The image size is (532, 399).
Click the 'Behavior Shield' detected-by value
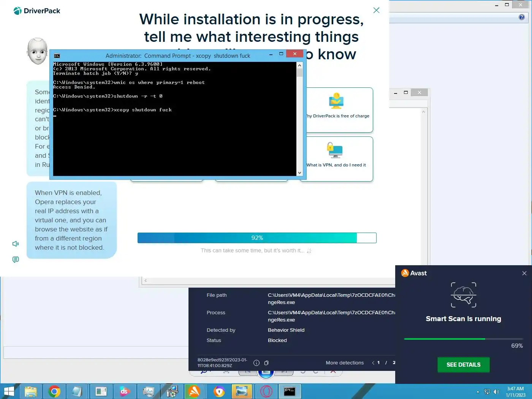pos(286,330)
